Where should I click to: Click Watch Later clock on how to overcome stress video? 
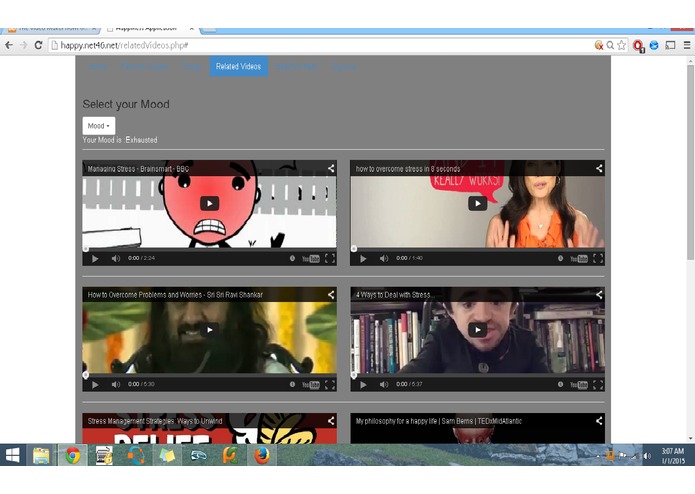coord(560,258)
